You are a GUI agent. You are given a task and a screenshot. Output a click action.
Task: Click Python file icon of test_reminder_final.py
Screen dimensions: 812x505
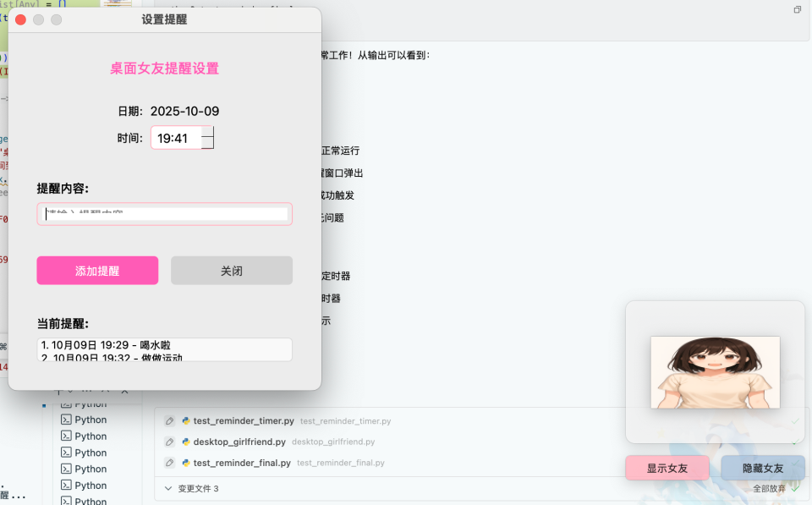click(186, 463)
